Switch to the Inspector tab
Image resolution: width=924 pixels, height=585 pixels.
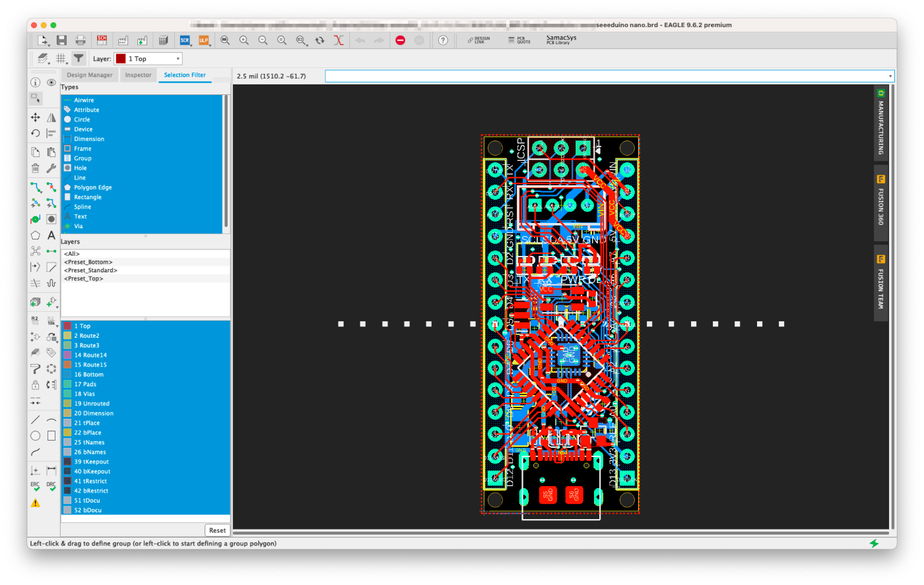pyautogui.click(x=139, y=75)
